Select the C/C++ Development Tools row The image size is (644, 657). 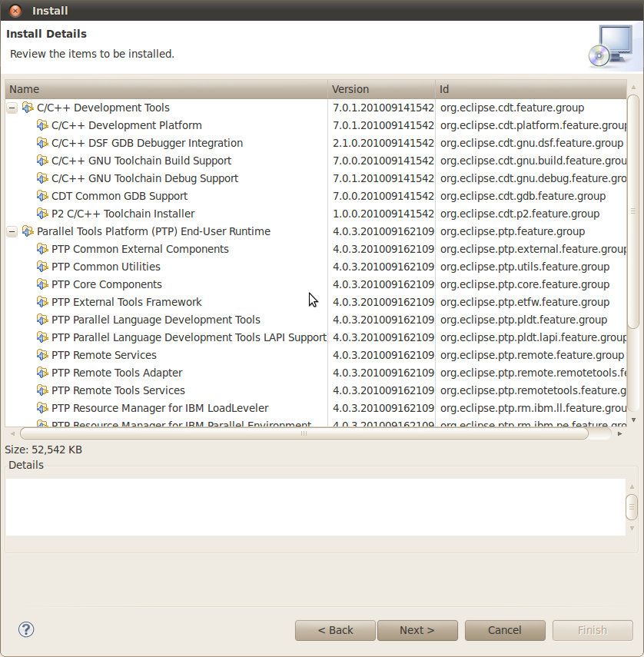(316, 108)
